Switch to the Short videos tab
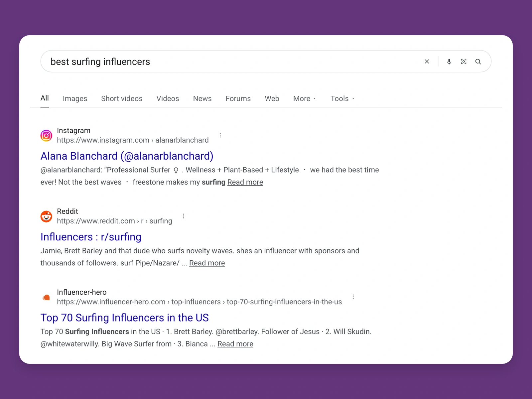The height and width of the screenshot is (399, 532). tap(122, 98)
